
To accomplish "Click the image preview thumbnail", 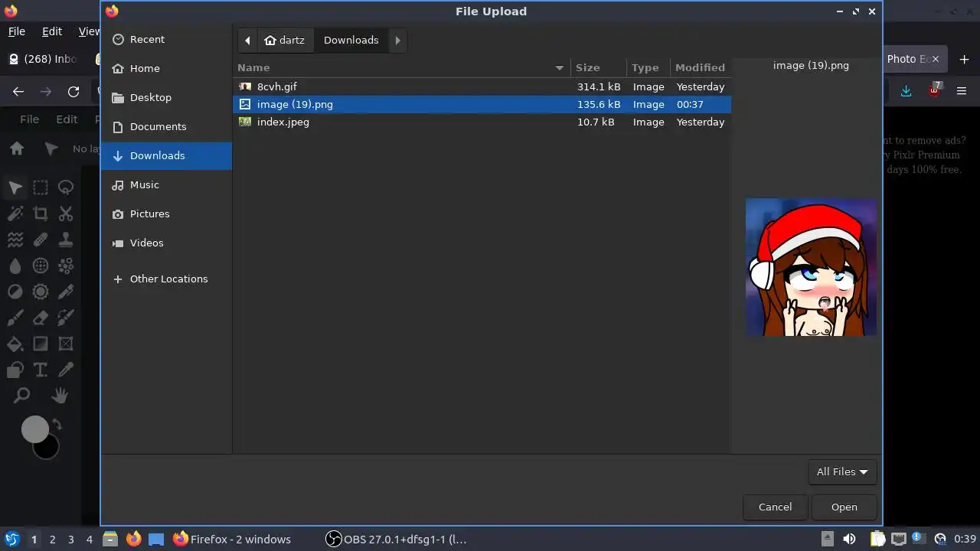I will tap(811, 267).
